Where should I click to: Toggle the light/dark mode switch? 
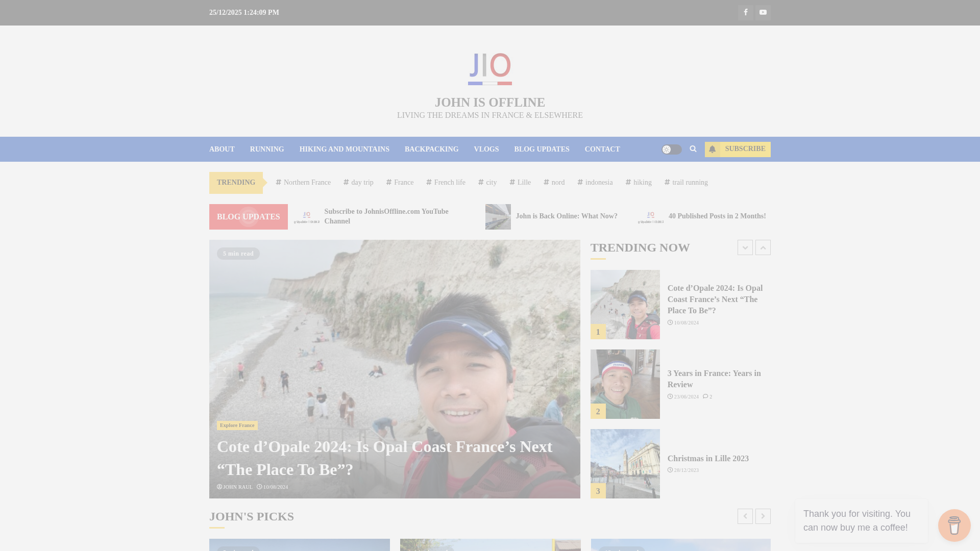click(671, 149)
